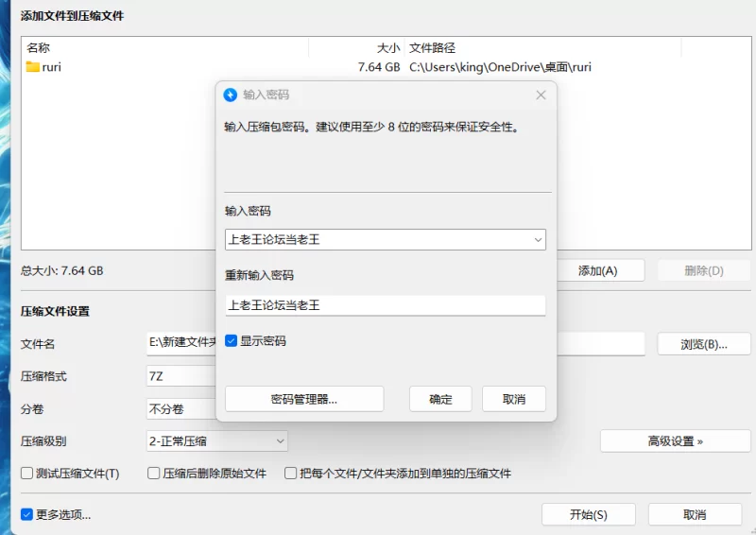756x535 pixels.
Task: Close the password dialog with X
Action: [x=541, y=95]
